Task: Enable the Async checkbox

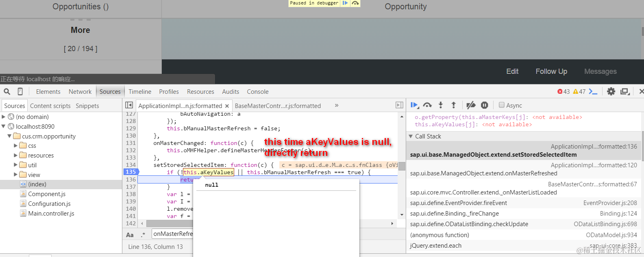Action: [502, 105]
